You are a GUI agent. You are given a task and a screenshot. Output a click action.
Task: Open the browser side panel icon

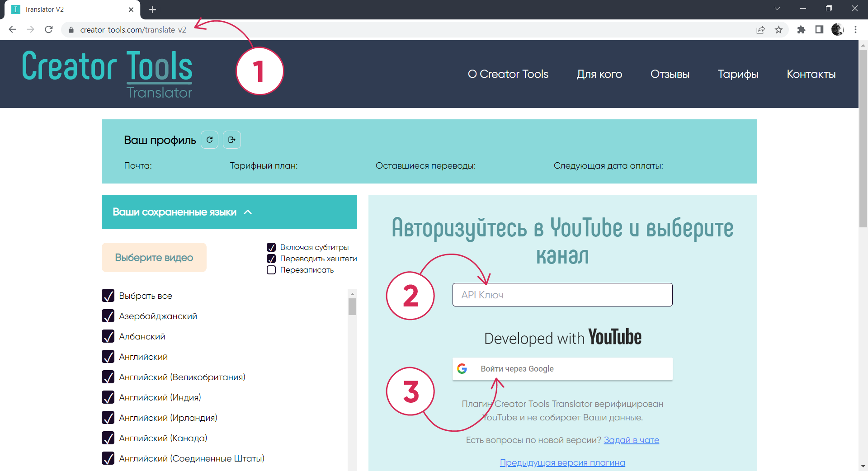click(819, 30)
